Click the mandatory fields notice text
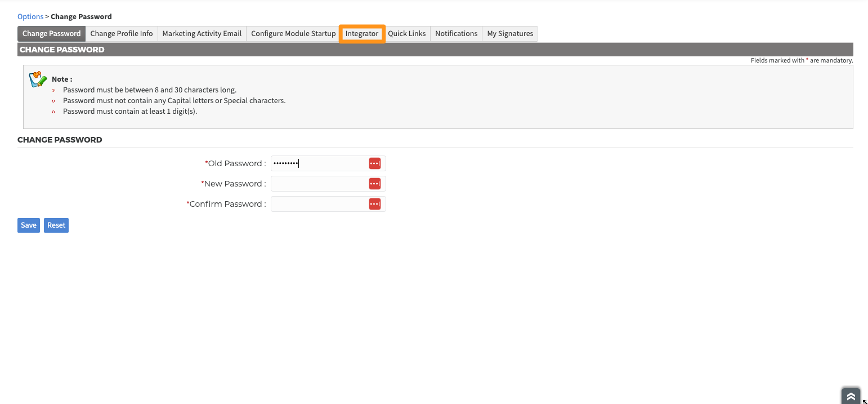This screenshot has width=868, height=404. (802, 60)
